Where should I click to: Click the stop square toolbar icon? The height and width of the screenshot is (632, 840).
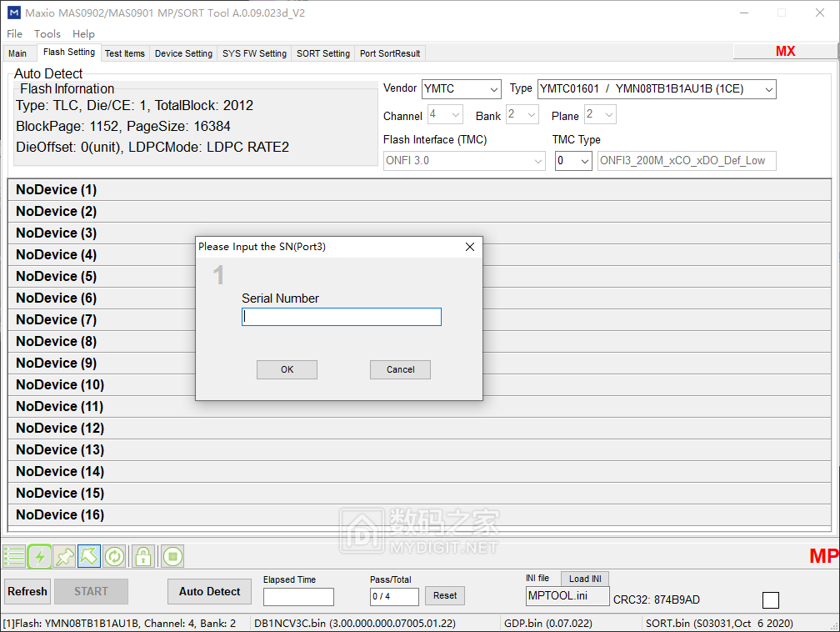point(172,556)
